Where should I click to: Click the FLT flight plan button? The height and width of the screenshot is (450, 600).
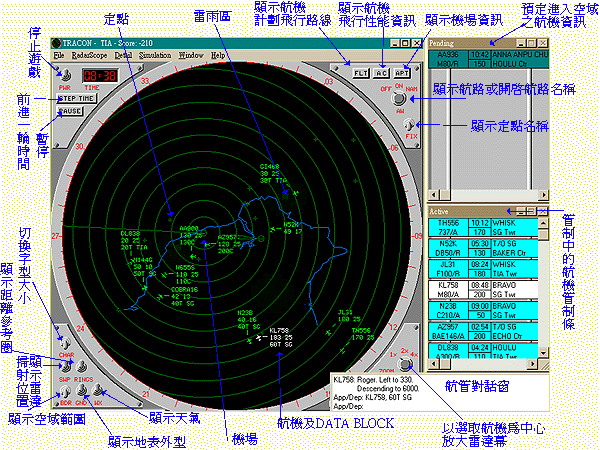click(360, 73)
